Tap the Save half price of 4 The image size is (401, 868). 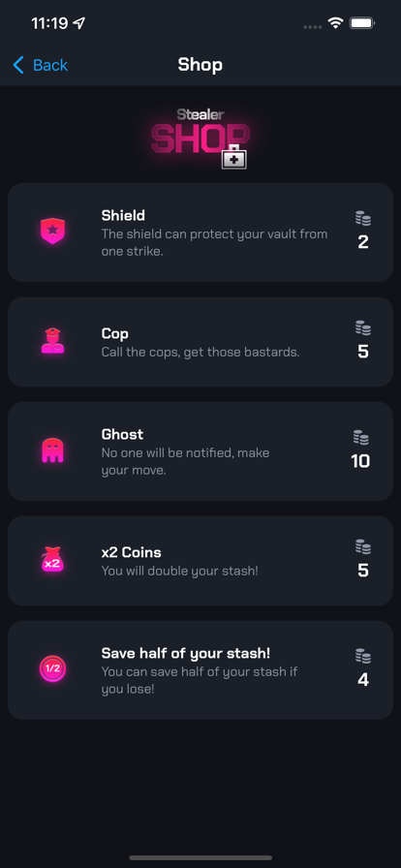click(363, 680)
